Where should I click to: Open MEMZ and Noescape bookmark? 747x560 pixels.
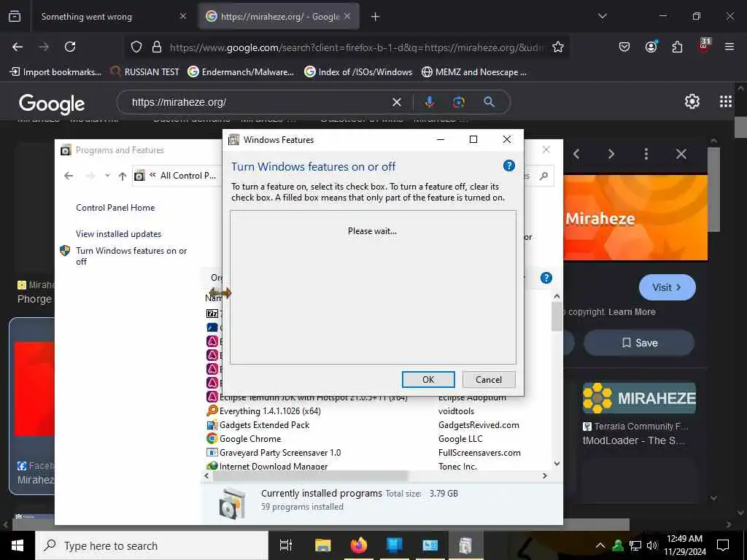click(x=474, y=72)
